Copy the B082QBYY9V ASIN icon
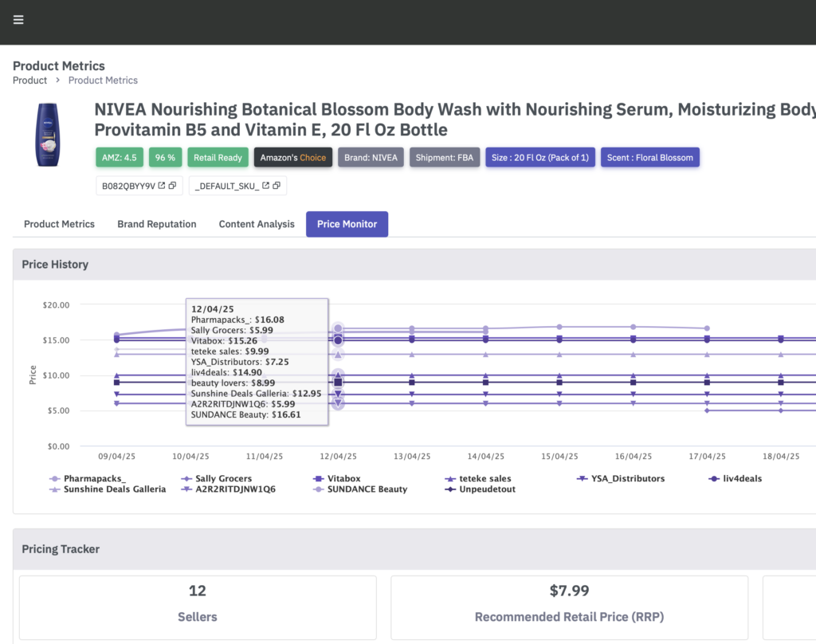This screenshot has height=644, width=816. click(x=172, y=186)
